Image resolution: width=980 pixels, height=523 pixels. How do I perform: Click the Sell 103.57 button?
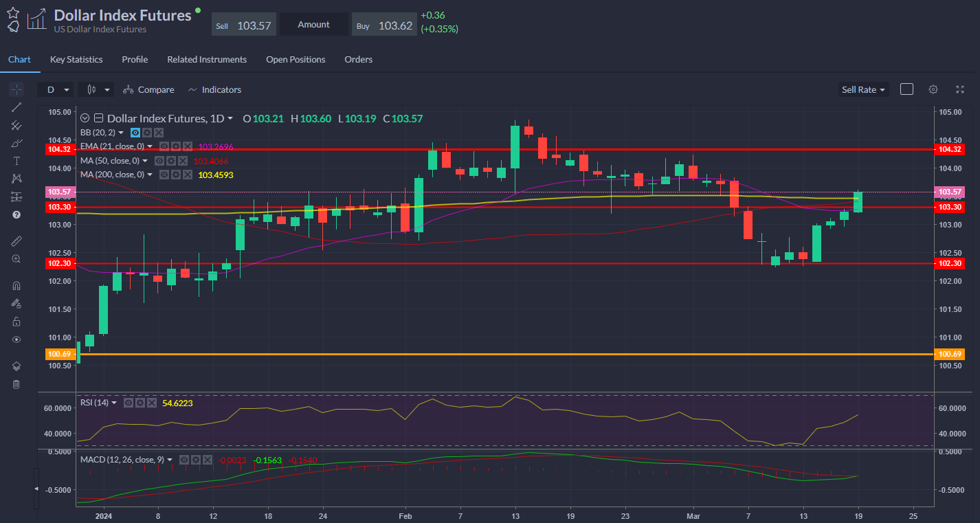point(243,25)
